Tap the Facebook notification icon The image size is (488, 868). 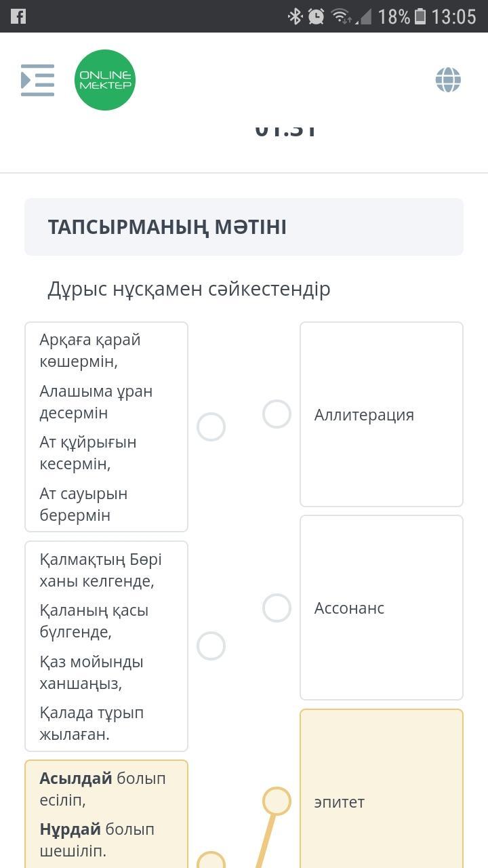[x=18, y=16]
